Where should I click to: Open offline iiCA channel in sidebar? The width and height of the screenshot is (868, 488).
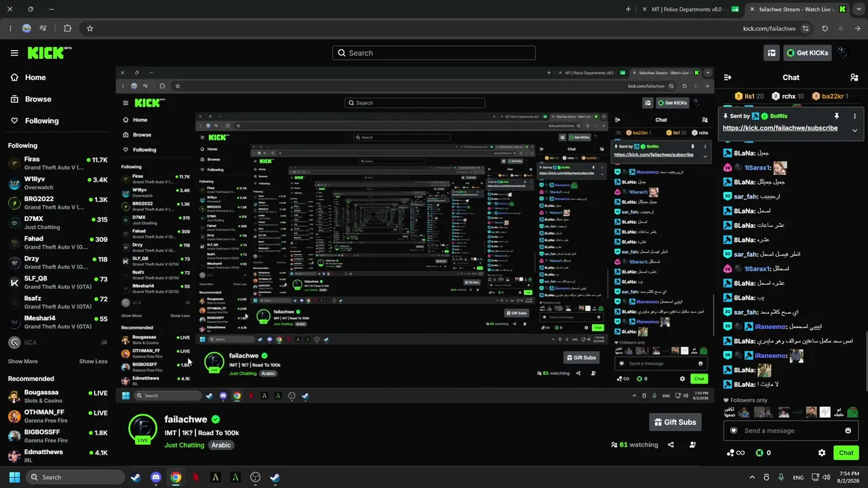point(58,342)
